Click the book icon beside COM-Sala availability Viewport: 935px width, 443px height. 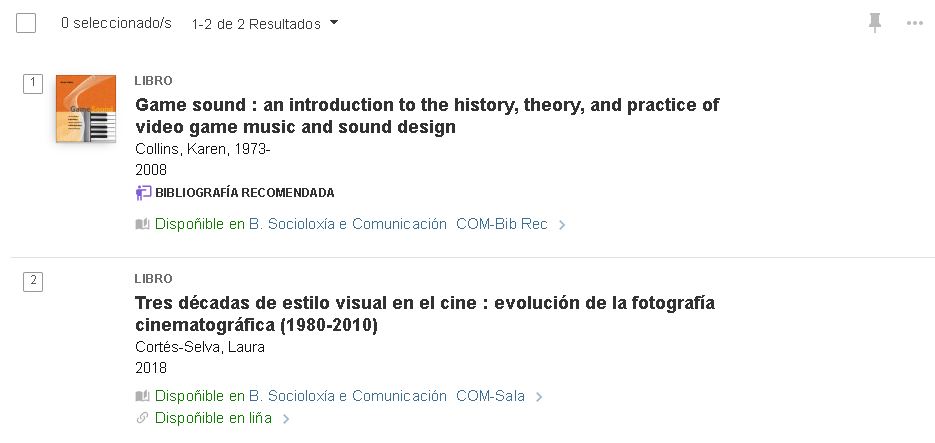tap(142, 397)
